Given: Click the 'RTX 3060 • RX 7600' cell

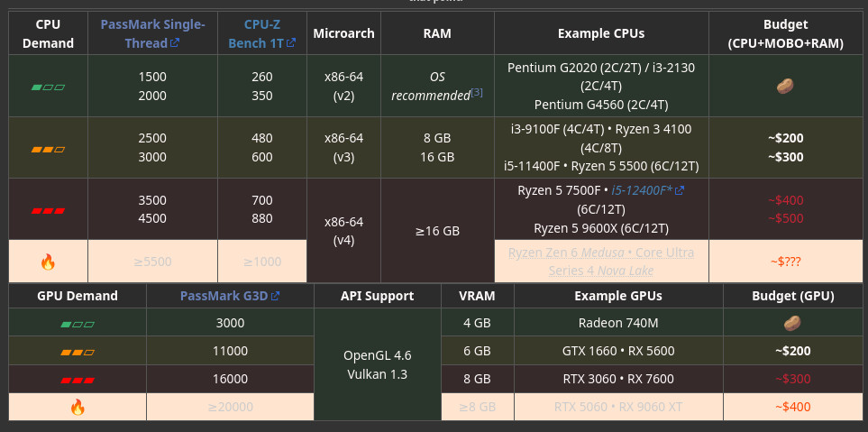Looking at the screenshot, I should point(618,380).
